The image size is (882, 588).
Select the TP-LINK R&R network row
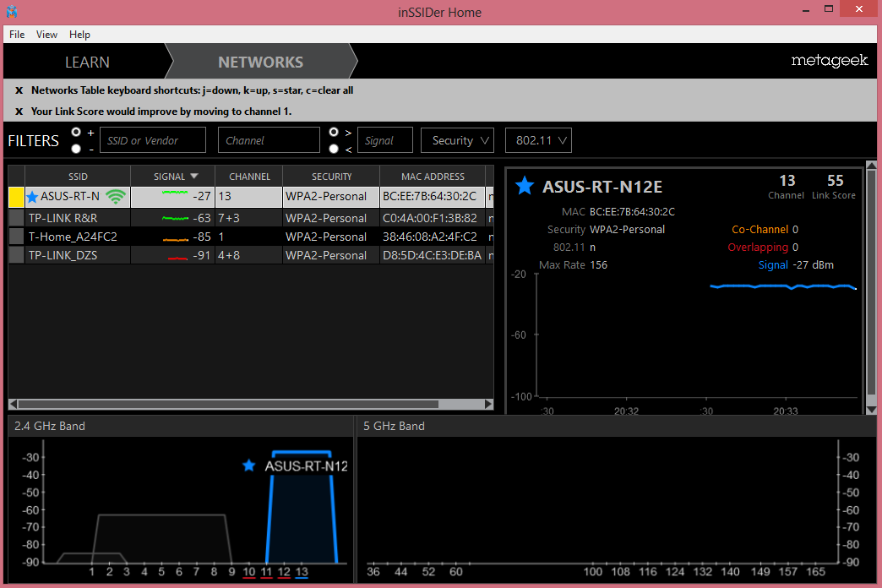tap(251, 218)
